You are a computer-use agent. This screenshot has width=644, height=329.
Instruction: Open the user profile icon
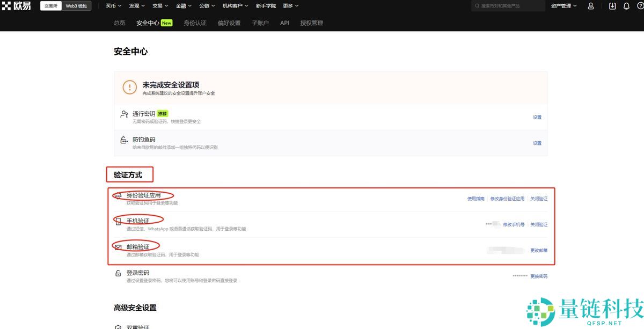(x=590, y=6)
